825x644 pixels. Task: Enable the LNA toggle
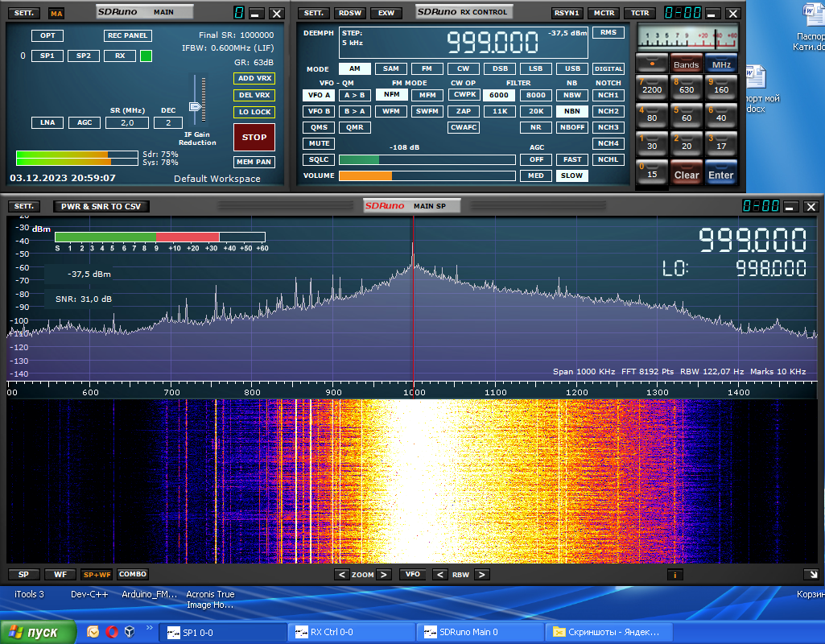point(47,122)
